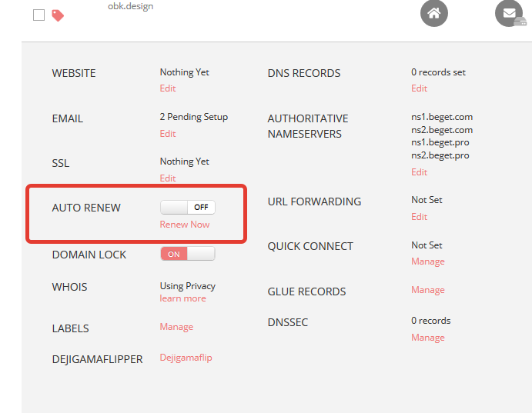The width and height of the screenshot is (532, 413).
Task: Click Edit under Email pending setup
Action: [168, 134]
